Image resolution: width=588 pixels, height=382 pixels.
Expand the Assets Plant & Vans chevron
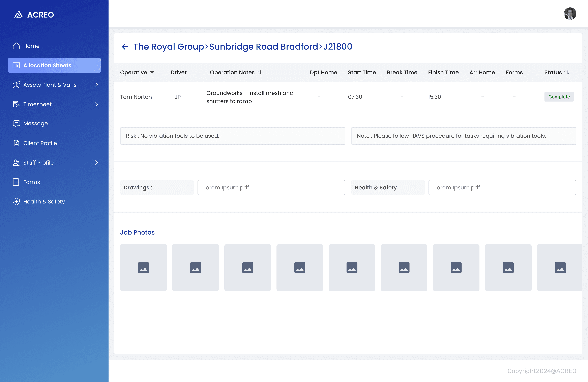tap(97, 85)
